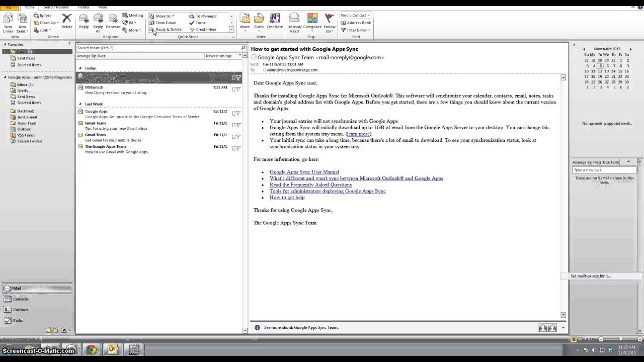Switch to the Folder ribbon tab
644x362 pixels.
click(84, 7)
